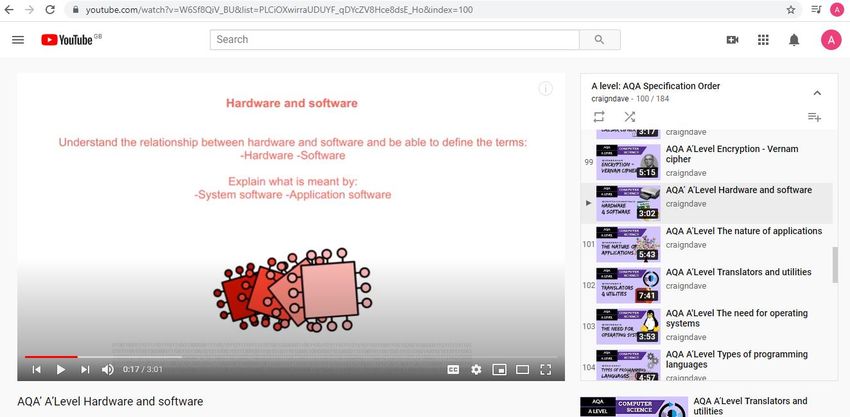Image resolution: width=850 pixels, height=417 pixels.
Task: Click The nature of applications thumbnail
Action: click(x=628, y=244)
